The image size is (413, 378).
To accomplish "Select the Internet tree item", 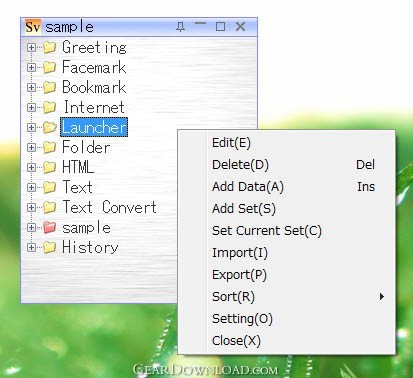I will tap(94, 107).
